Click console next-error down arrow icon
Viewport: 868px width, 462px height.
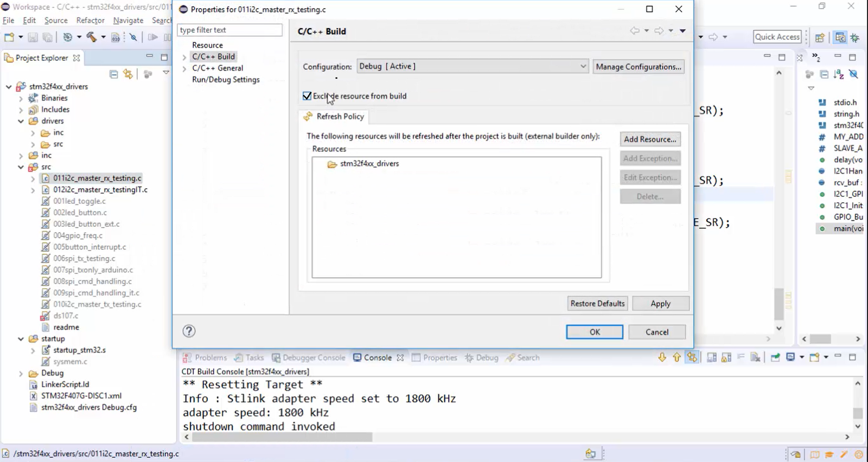click(x=662, y=357)
